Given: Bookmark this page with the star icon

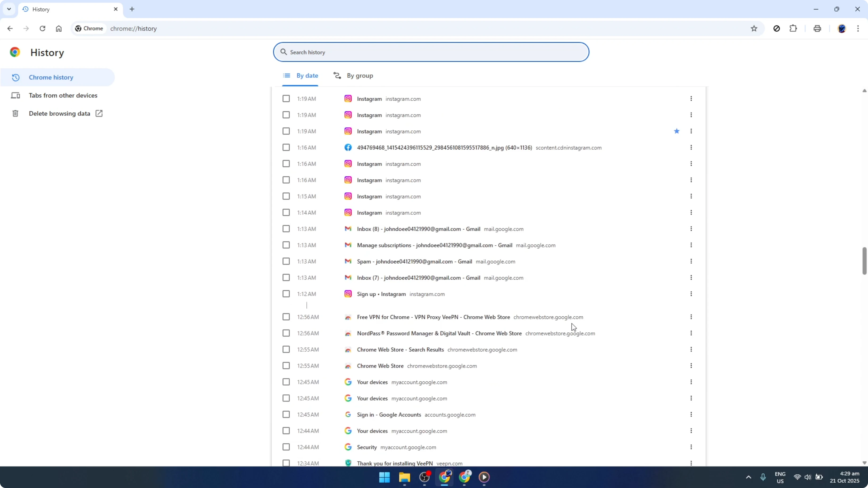Looking at the screenshot, I should coord(754,29).
